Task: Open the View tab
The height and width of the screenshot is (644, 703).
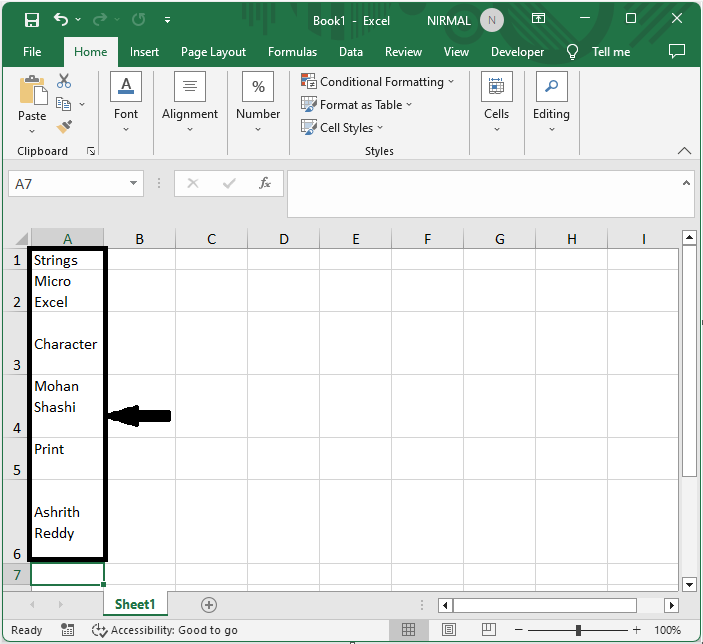Action: [x=456, y=52]
